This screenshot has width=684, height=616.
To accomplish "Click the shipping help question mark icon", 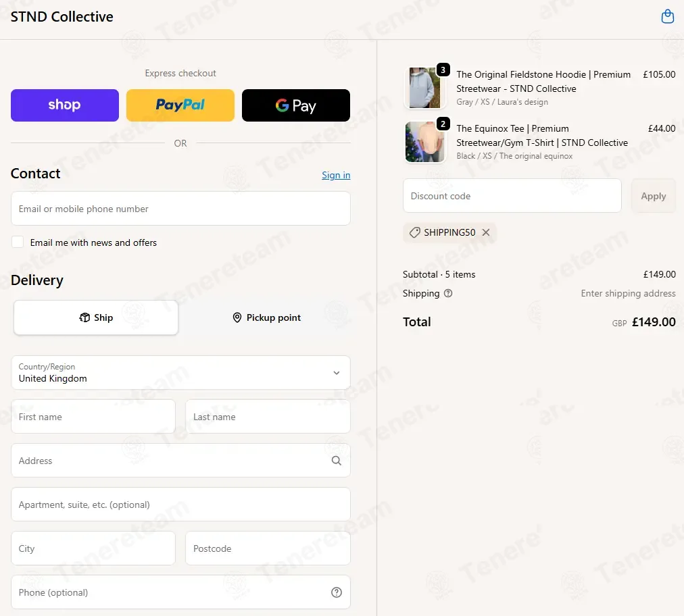I will pyautogui.click(x=448, y=293).
